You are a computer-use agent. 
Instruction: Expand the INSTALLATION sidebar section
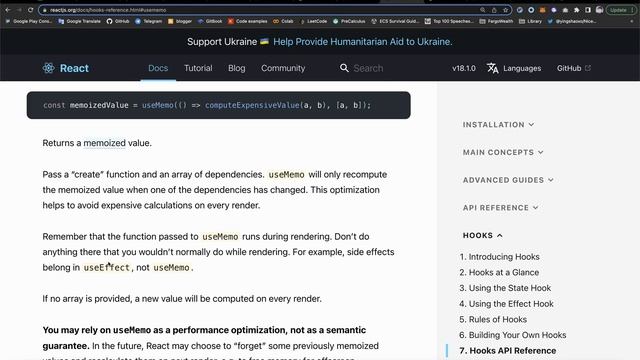pos(498,124)
